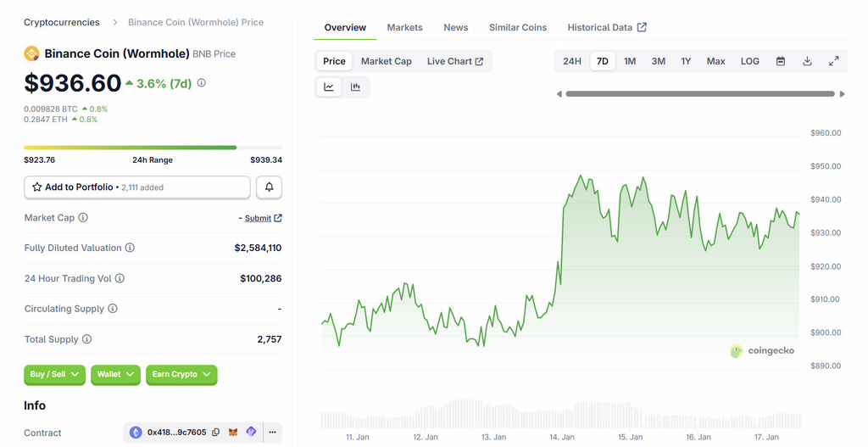The height and width of the screenshot is (447, 868).
Task: Open more contract options (three dots)
Action: (272, 433)
